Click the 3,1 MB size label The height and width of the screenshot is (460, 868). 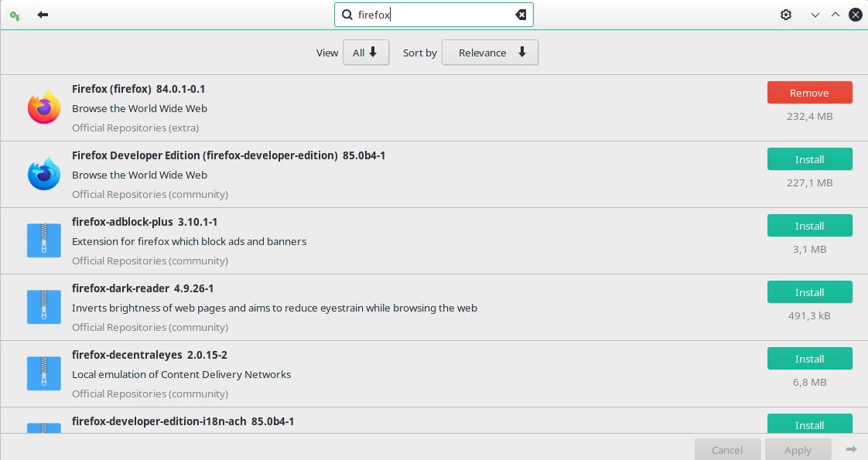[x=809, y=250]
